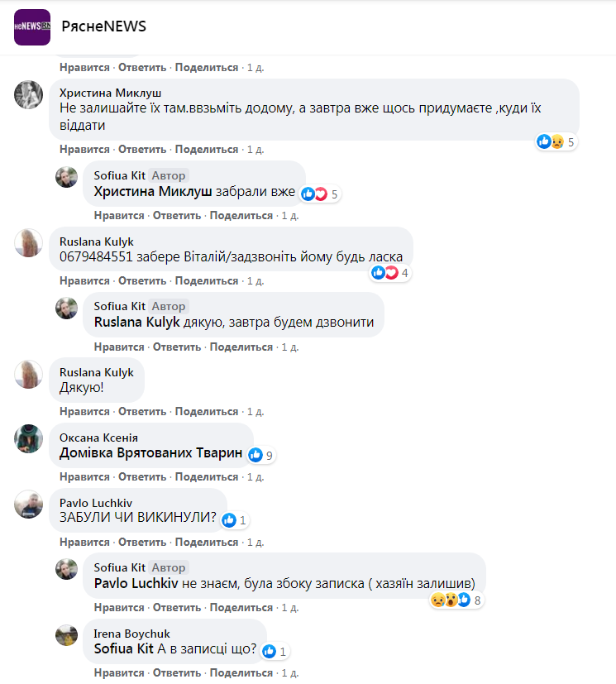Click Оксана Ксенія's avatar picture

(29, 438)
